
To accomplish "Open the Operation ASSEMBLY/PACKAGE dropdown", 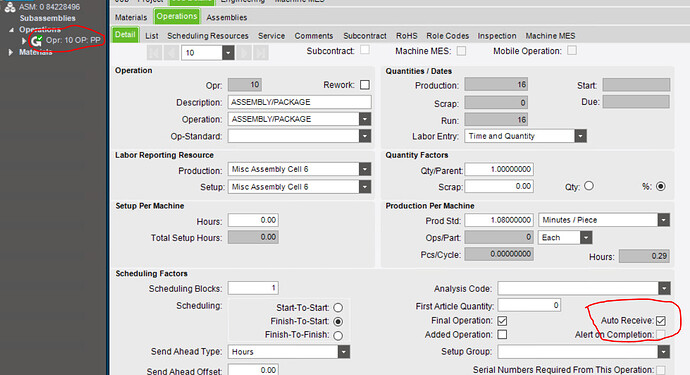I will (365, 119).
